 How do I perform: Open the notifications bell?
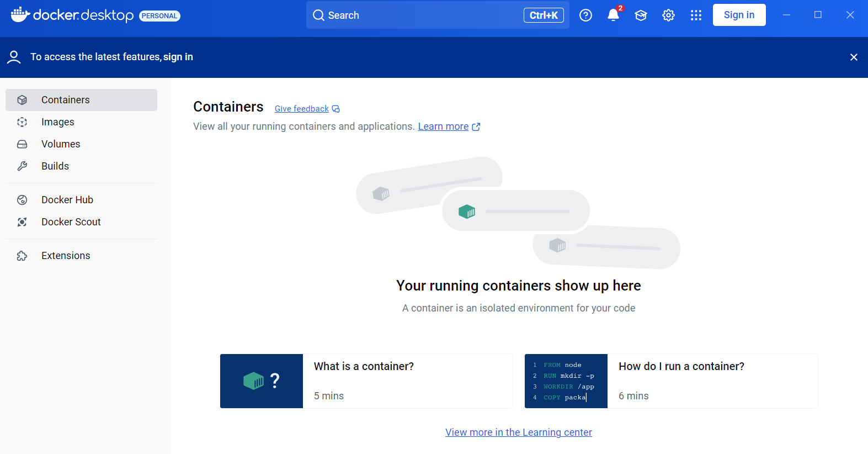click(x=613, y=15)
